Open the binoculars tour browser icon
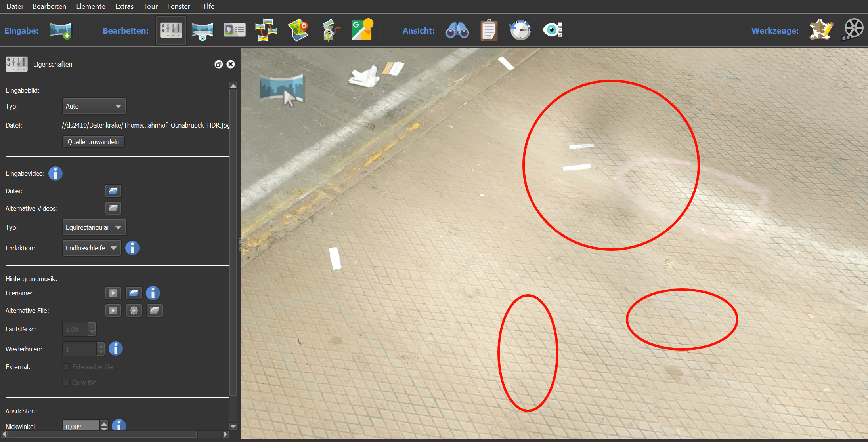 point(457,30)
